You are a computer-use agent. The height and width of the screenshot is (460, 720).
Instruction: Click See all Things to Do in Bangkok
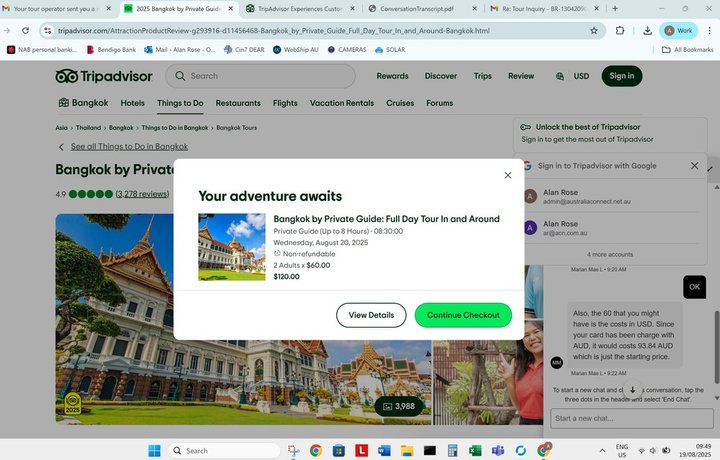(x=129, y=147)
